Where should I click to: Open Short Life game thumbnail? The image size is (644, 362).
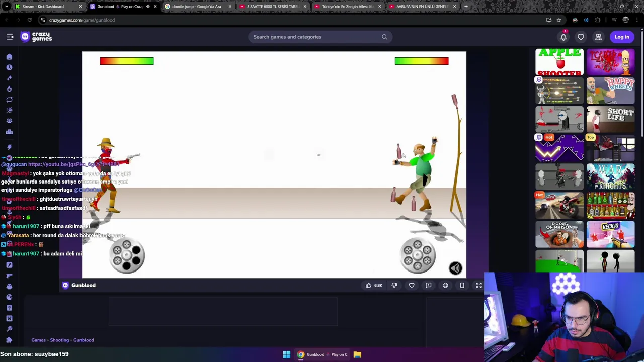(x=610, y=119)
